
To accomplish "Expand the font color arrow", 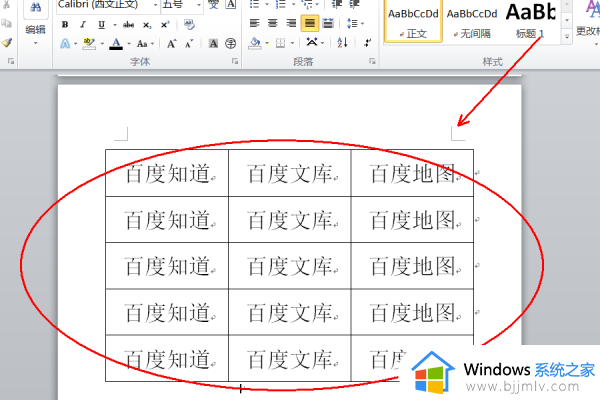I will [x=129, y=44].
